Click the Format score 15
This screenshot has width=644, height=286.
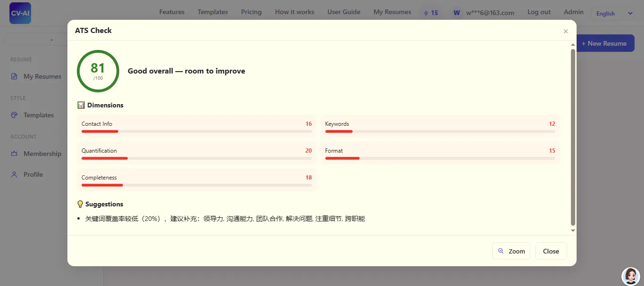(x=552, y=151)
